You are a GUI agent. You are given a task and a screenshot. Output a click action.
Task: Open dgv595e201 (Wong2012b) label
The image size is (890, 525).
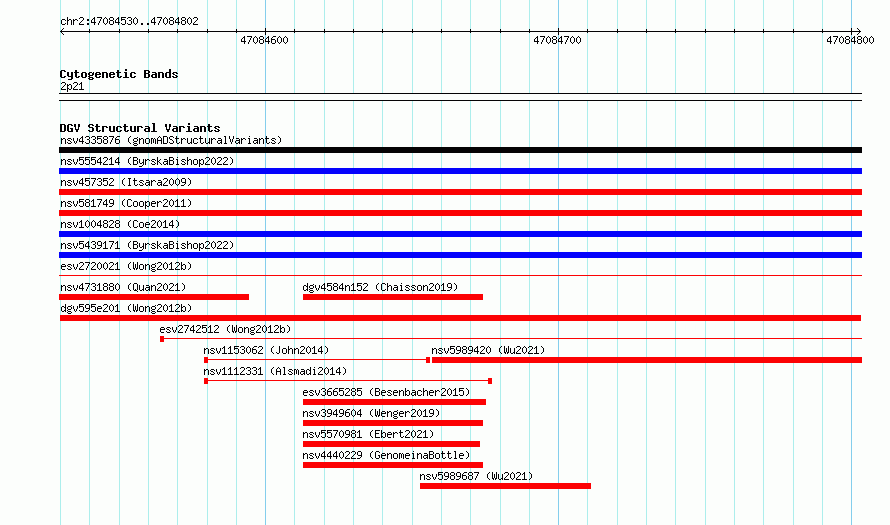coord(126,308)
